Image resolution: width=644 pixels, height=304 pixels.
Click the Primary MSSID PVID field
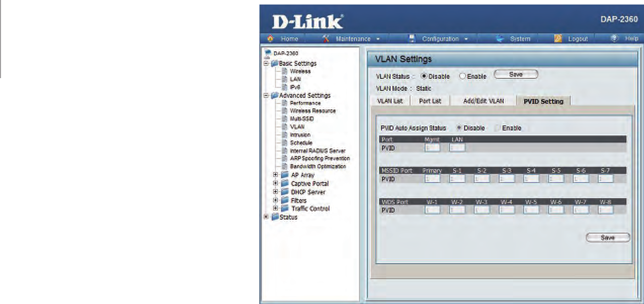[432, 179]
